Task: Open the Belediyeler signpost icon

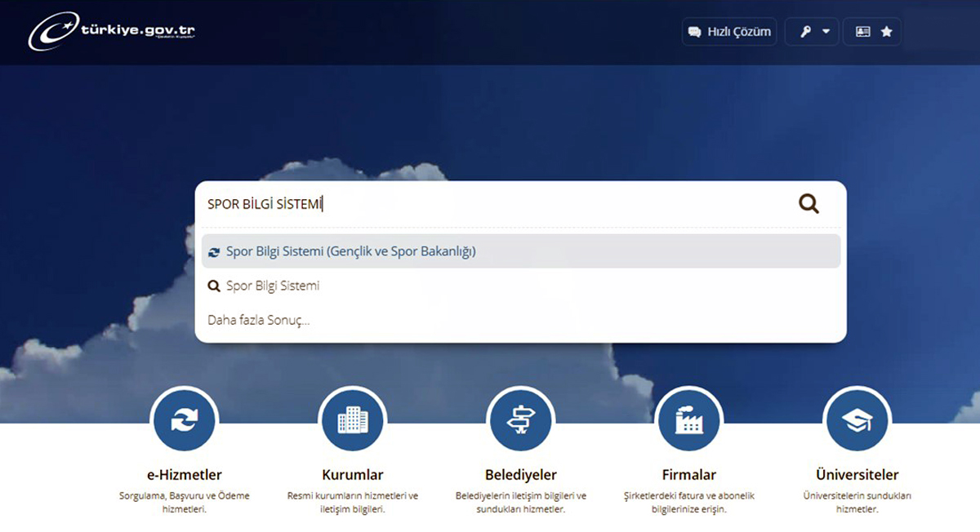Action: [x=521, y=420]
